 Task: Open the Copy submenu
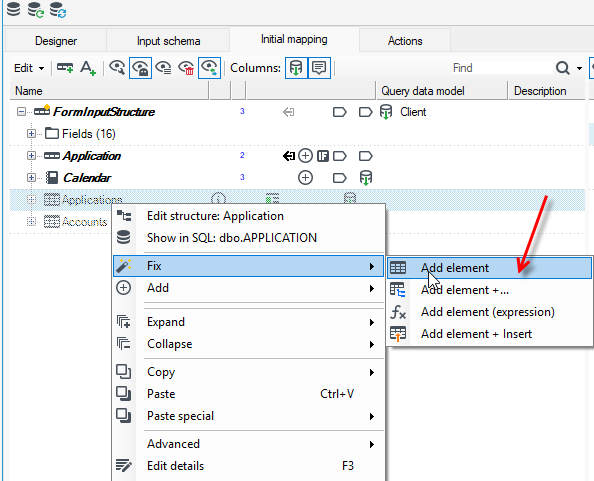click(249, 372)
